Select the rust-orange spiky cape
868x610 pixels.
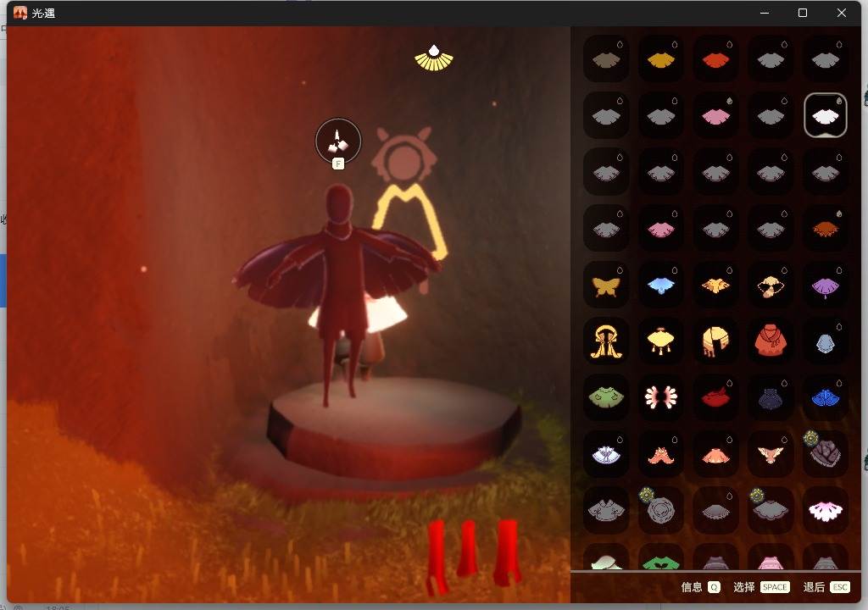[825, 228]
